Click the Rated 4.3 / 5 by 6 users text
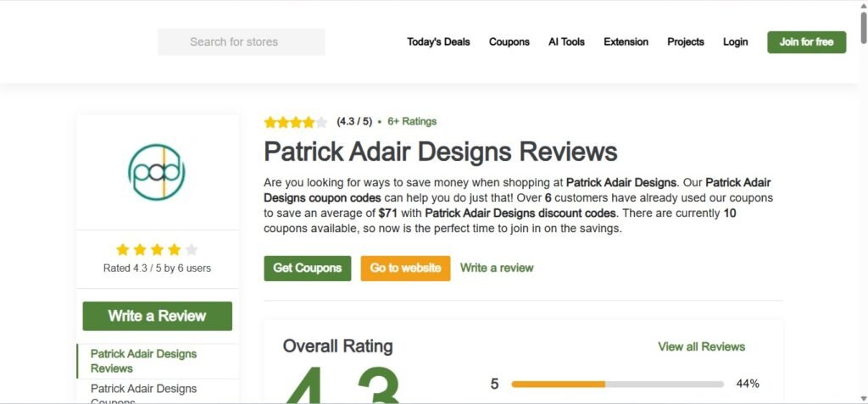The width and height of the screenshot is (868, 404). point(157,268)
